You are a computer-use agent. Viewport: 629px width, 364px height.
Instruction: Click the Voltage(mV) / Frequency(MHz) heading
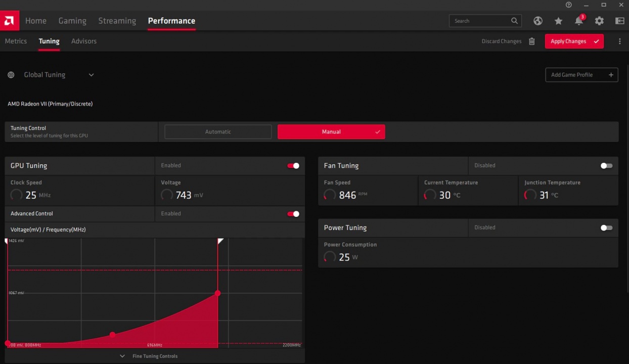pos(48,230)
